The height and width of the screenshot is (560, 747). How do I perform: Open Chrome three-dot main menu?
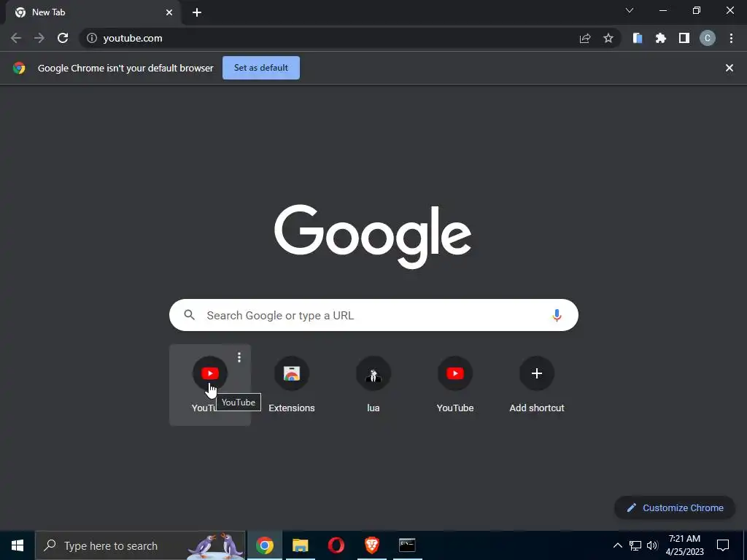731,38
